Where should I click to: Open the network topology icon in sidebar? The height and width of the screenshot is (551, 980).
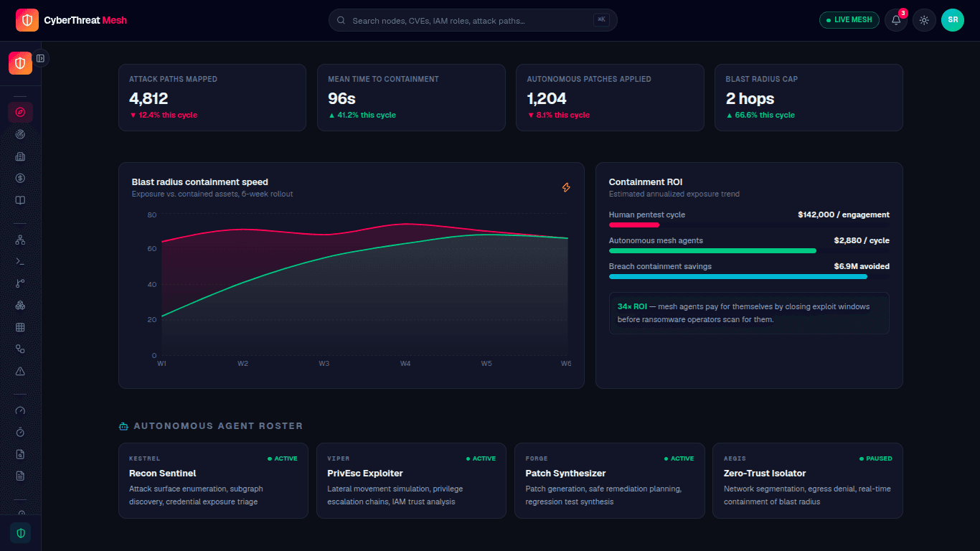(x=20, y=240)
